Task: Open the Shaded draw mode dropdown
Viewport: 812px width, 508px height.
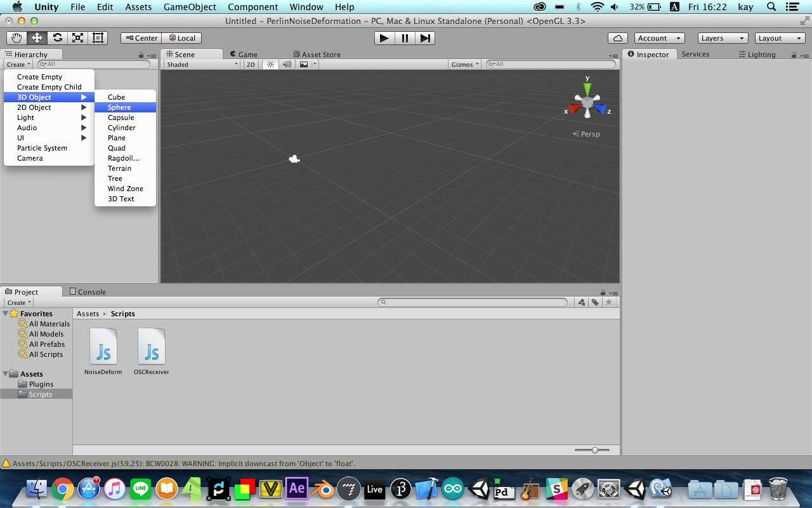Action: click(x=202, y=65)
